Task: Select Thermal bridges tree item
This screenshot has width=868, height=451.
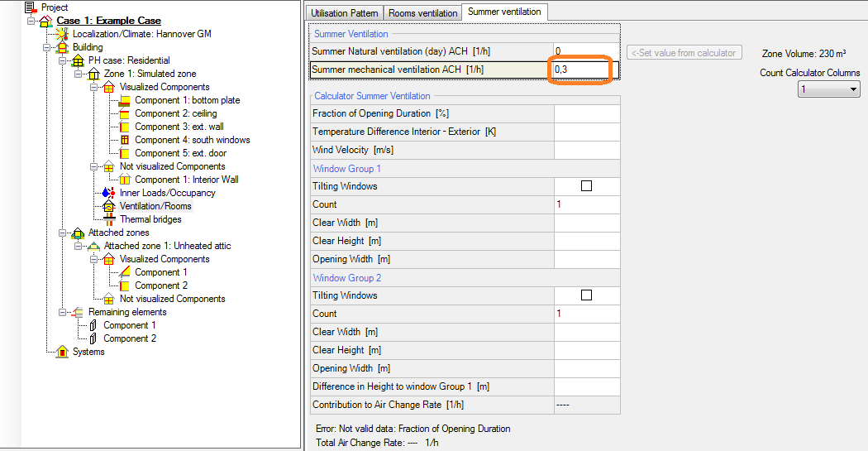Action: click(x=150, y=219)
